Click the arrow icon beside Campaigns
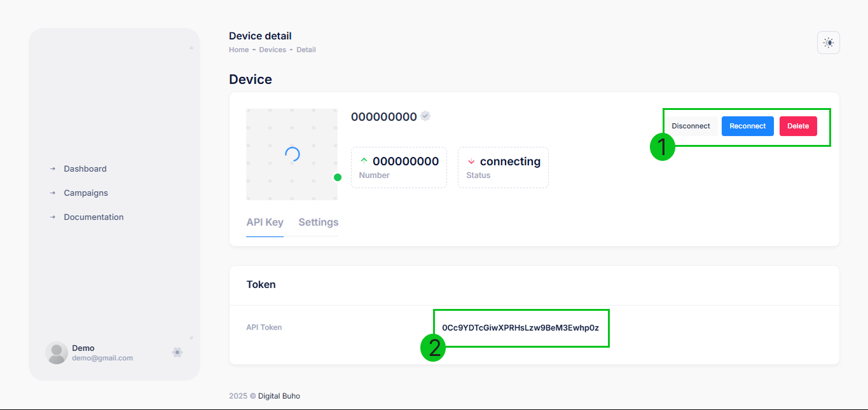This screenshot has width=868, height=410. (x=53, y=193)
